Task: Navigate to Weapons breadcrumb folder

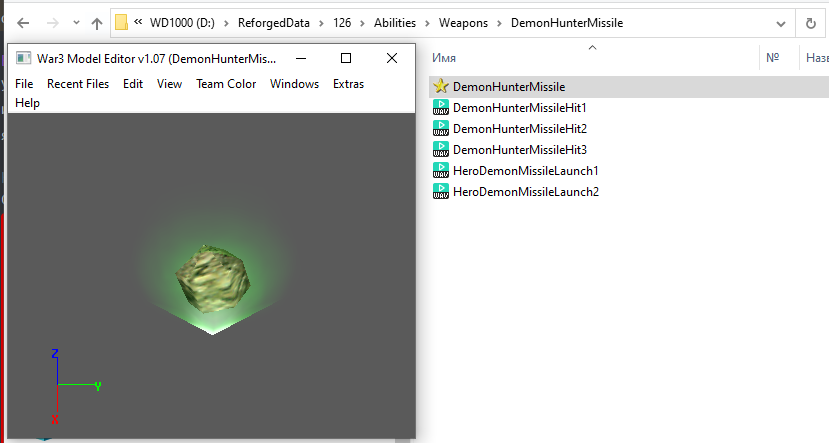Action: tap(463, 23)
